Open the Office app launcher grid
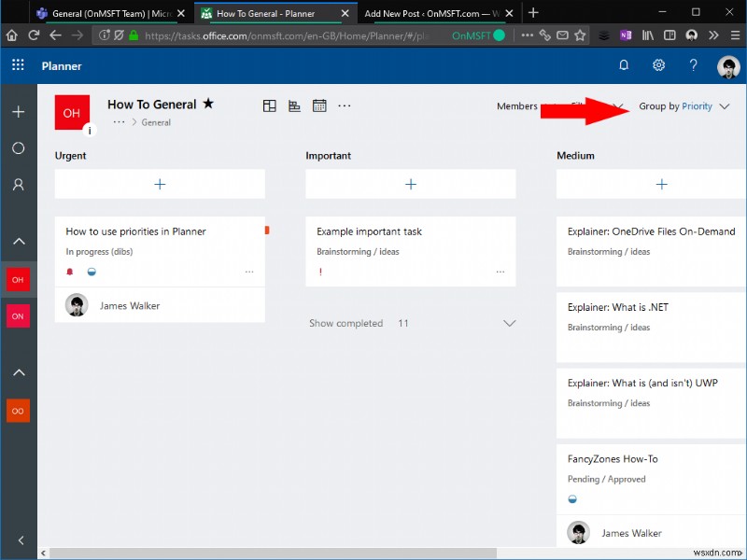Image resolution: width=747 pixels, height=560 pixels. click(17, 66)
